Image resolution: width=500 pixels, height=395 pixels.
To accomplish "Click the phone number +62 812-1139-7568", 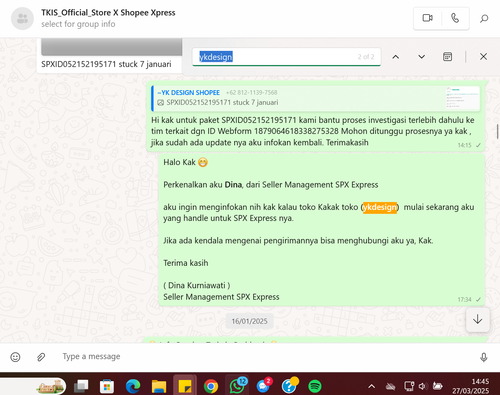I will [252, 92].
